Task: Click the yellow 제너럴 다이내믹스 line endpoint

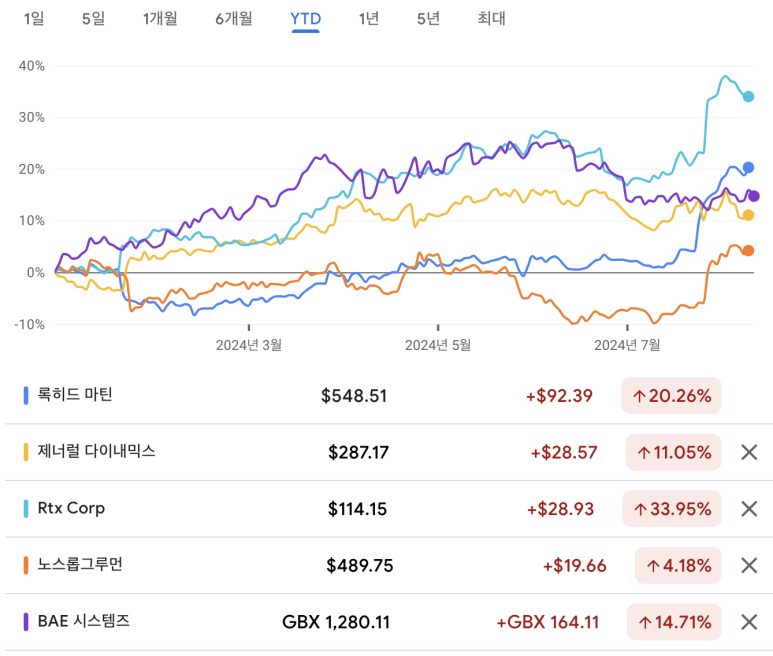Action: coord(748,215)
